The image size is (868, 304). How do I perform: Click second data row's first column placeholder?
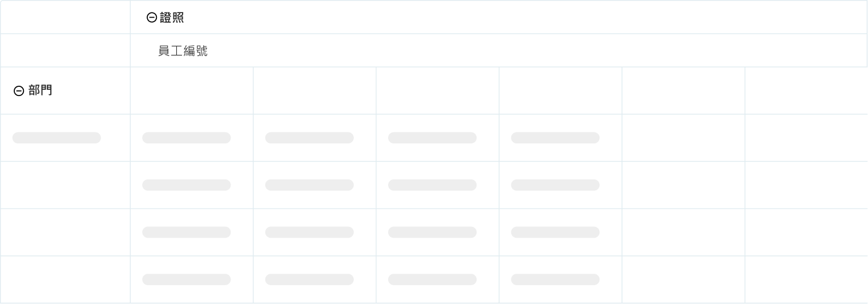coord(187,185)
